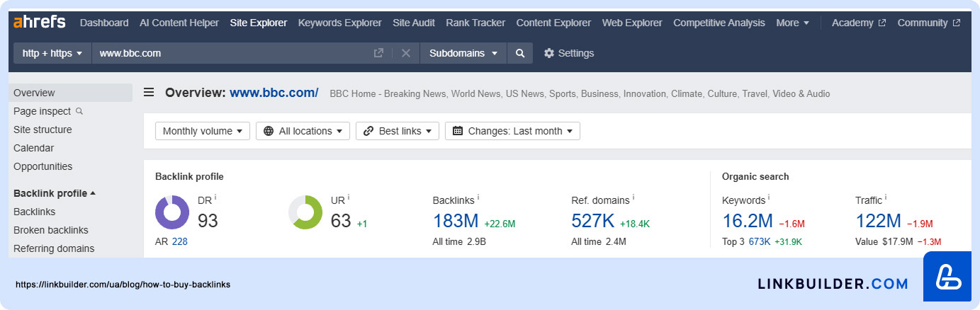Go to Dashboard

point(104,23)
